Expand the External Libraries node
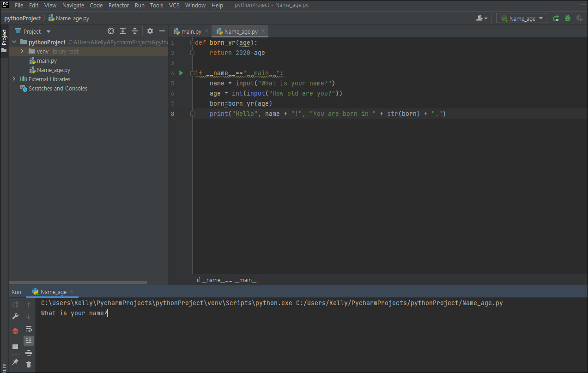This screenshot has width=588, height=373. pyautogui.click(x=14, y=79)
